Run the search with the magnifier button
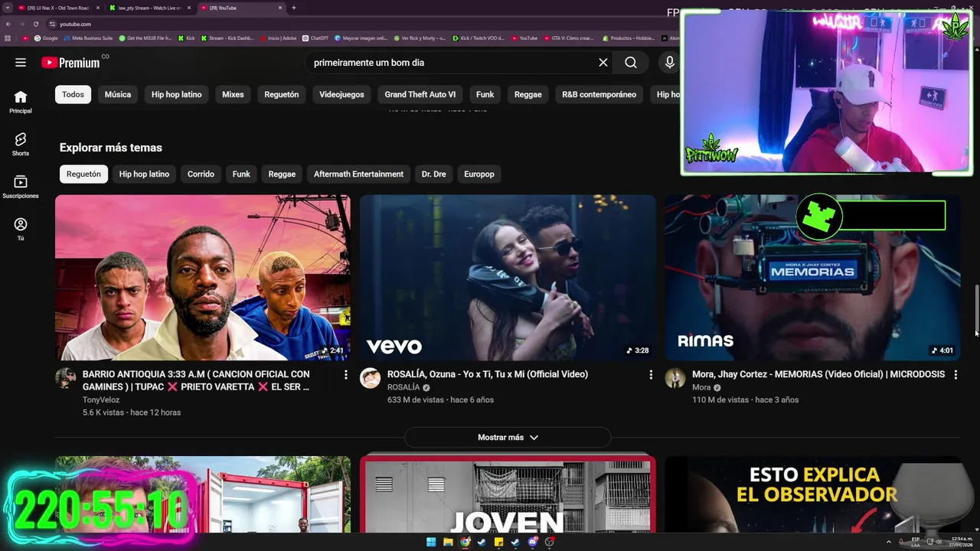 pos(631,63)
